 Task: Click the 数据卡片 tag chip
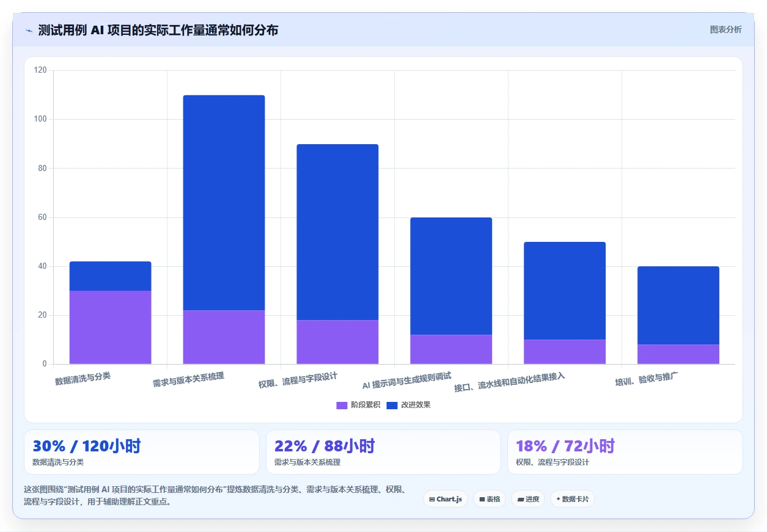click(573, 499)
